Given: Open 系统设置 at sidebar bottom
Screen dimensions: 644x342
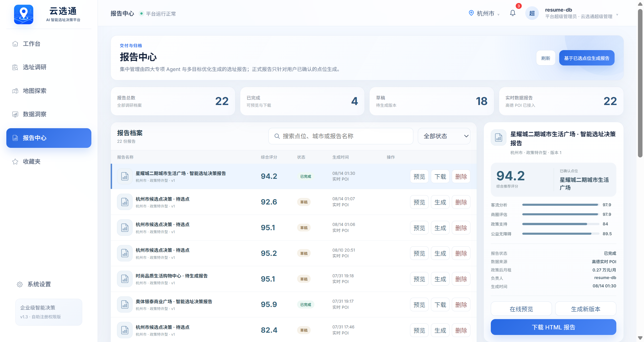Looking at the screenshot, I should [x=49, y=284].
